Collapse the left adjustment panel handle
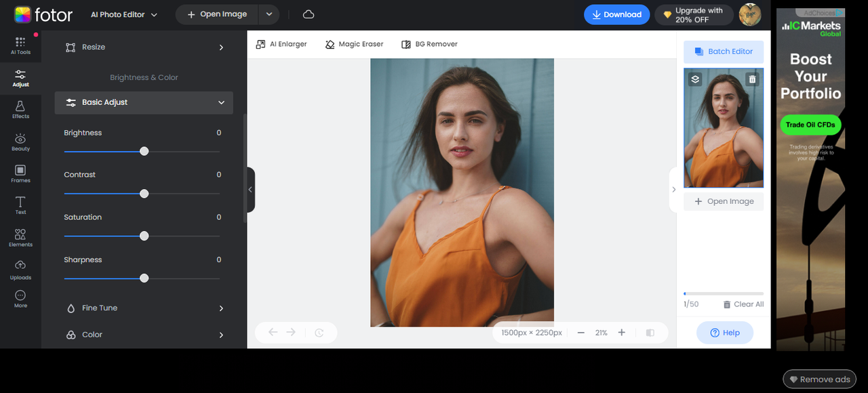The height and width of the screenshot is (393, 868). click(x=250, y=190)
